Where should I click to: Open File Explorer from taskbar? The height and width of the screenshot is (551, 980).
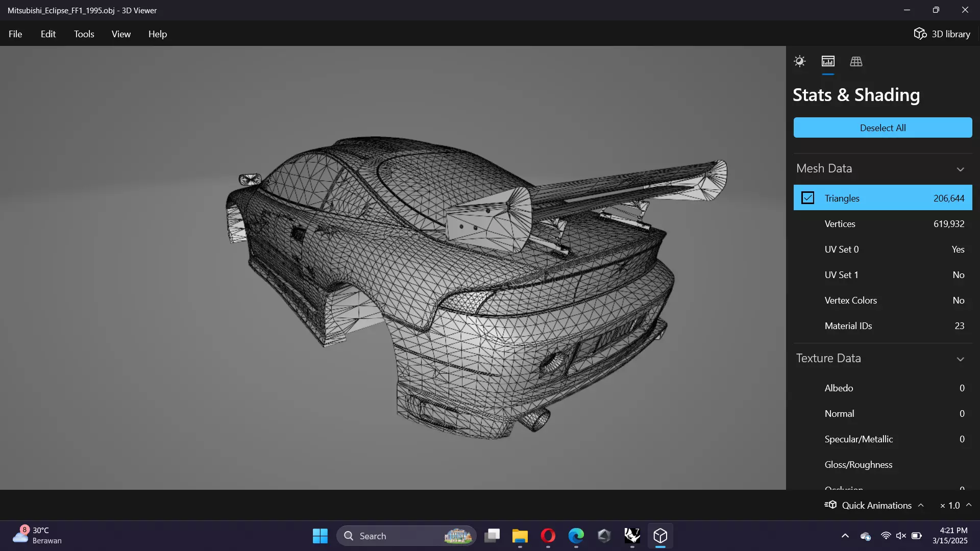click(520, 536)
